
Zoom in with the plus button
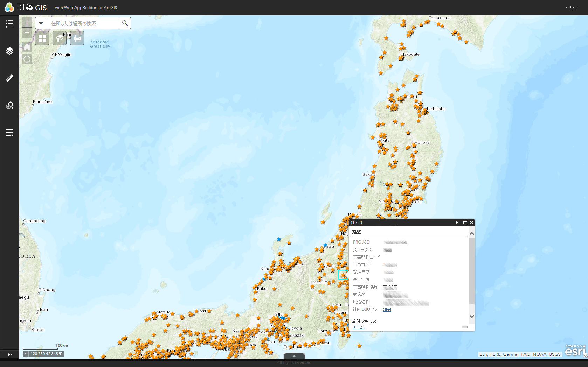27,22
